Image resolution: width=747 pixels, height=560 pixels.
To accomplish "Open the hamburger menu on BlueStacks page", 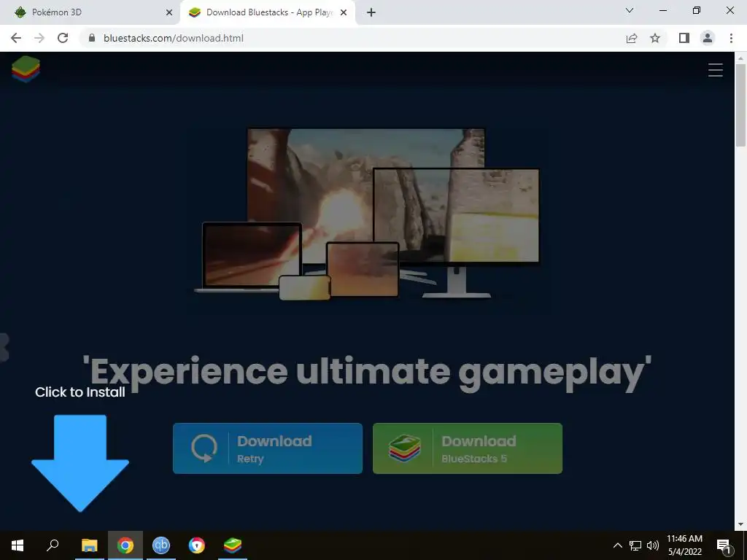I will [x=715, y=70].
